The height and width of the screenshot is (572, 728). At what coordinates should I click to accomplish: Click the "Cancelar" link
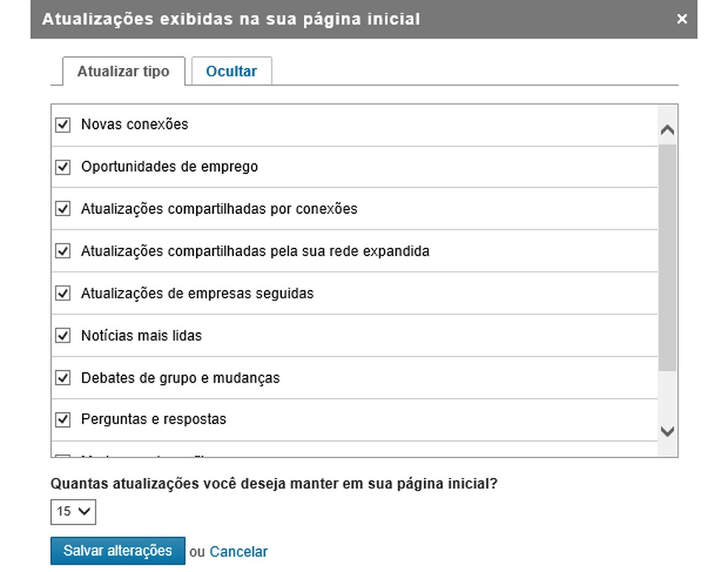click(237, 551)
